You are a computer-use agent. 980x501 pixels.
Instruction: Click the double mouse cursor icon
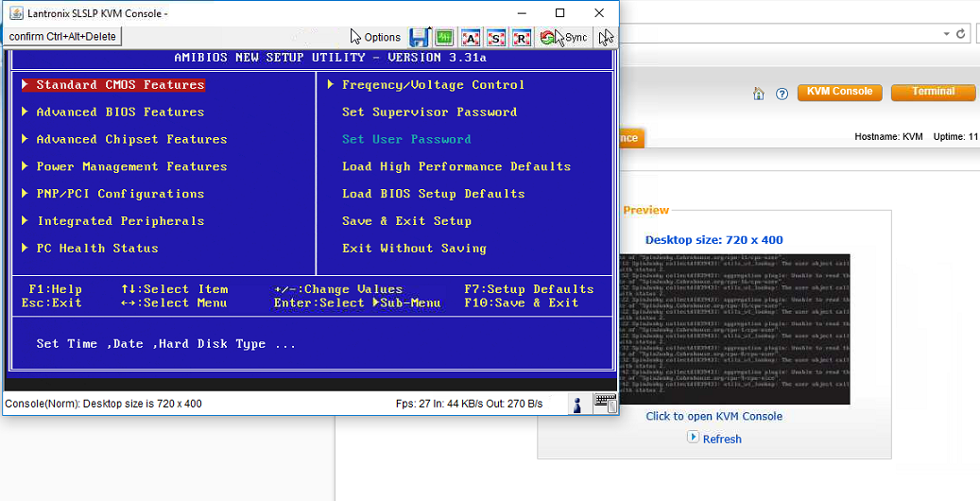pyautogui.click(x=606, y=38)
